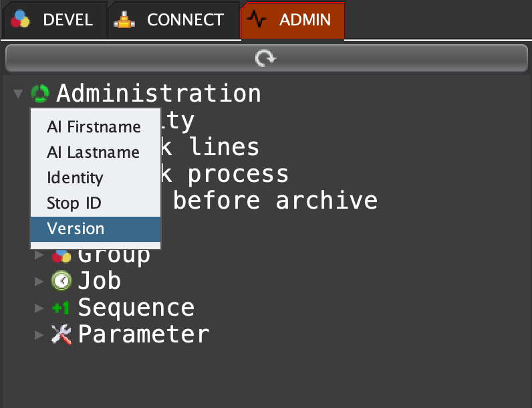Collapse the Administration tree node
Viewport: 532px width, 408px height.
(18, 94)
